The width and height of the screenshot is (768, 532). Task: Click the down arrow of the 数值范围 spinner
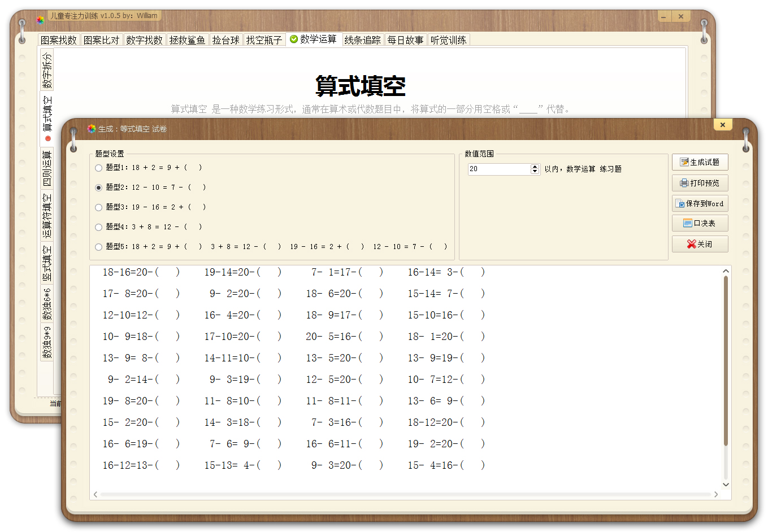[535, 171]
